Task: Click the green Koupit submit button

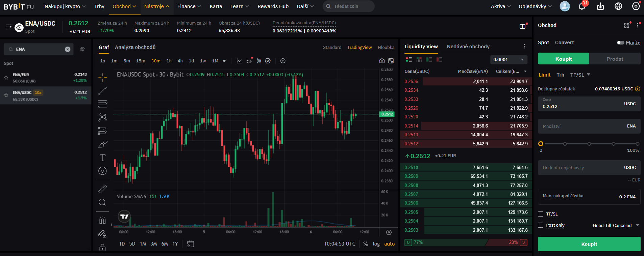Action: (x=589, y=244)
